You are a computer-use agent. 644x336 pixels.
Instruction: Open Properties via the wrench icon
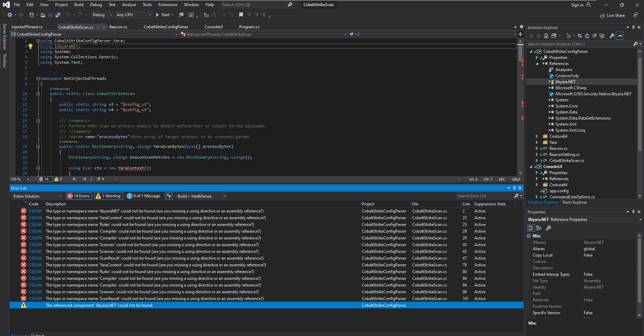[612, 36]
